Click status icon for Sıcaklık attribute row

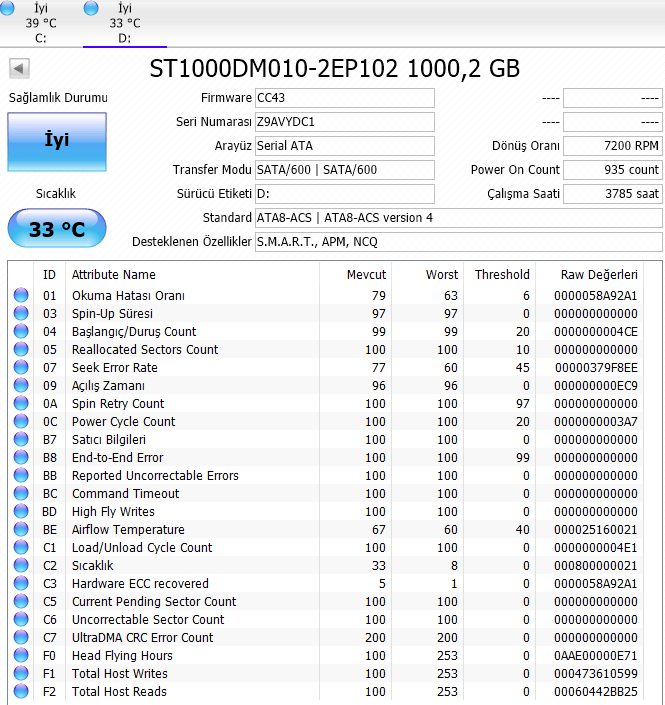pos(21,565)
